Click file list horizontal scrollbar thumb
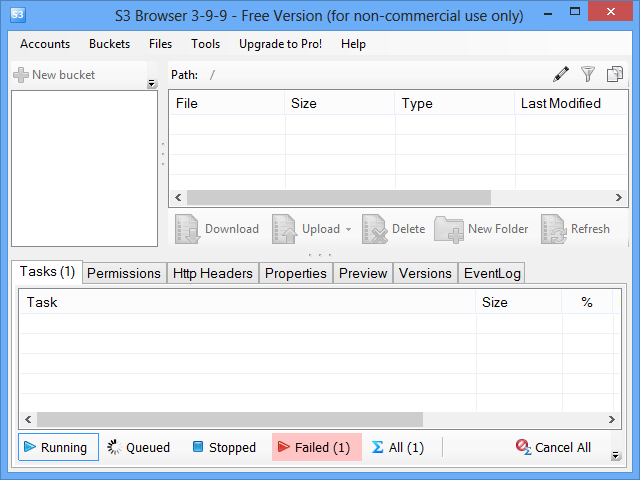This screenshot has width=640, height=480. click(x=339, y=198)
